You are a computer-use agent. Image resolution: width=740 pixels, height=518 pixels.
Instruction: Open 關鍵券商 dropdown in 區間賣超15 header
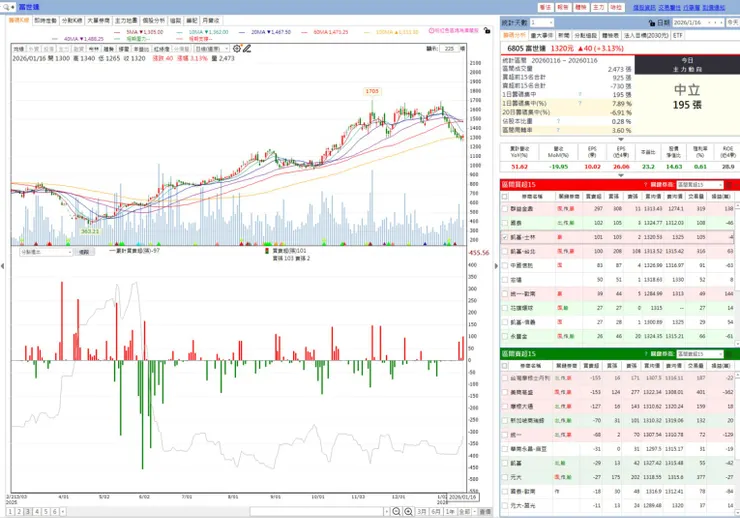click(x=699, y=354)
